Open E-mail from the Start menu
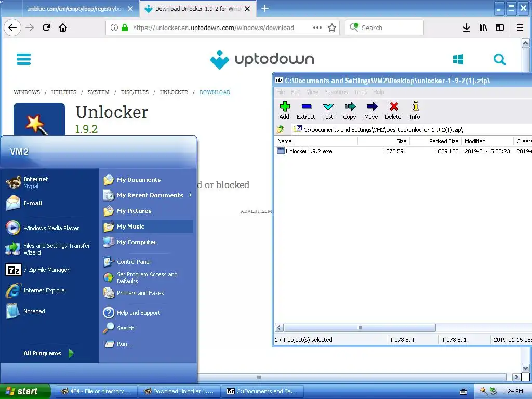The image size is (532, 399). 49,203
